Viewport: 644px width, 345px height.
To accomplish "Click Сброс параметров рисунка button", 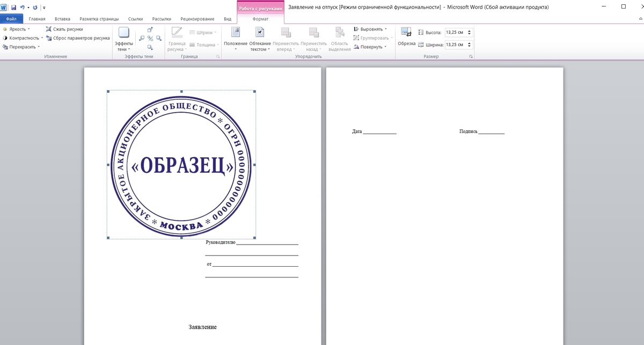I will coord(78,38).
